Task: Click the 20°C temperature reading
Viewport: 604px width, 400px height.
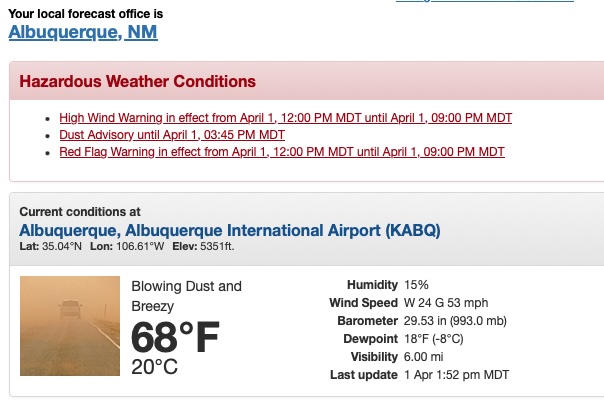Action: [x=155, y=367]
